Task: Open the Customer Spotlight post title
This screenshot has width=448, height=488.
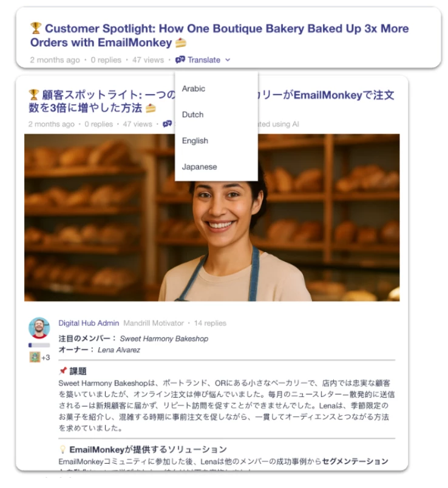Action: 219,35
